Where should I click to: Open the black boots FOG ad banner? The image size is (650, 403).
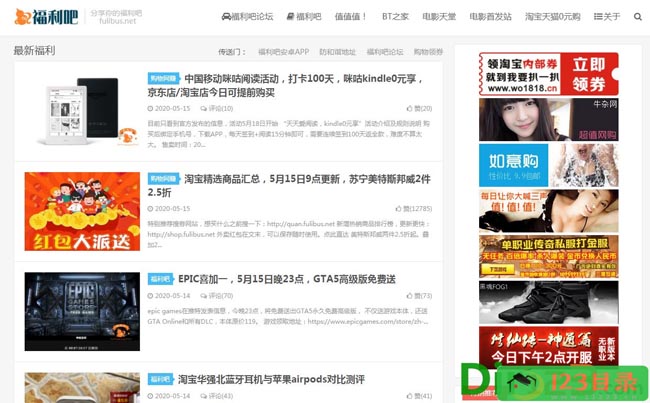pos(548,302)
